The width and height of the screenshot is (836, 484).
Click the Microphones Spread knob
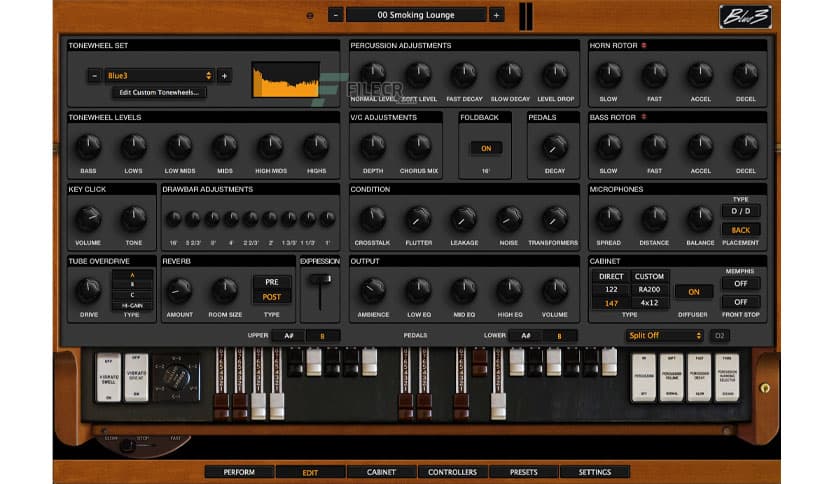point(608,219)
